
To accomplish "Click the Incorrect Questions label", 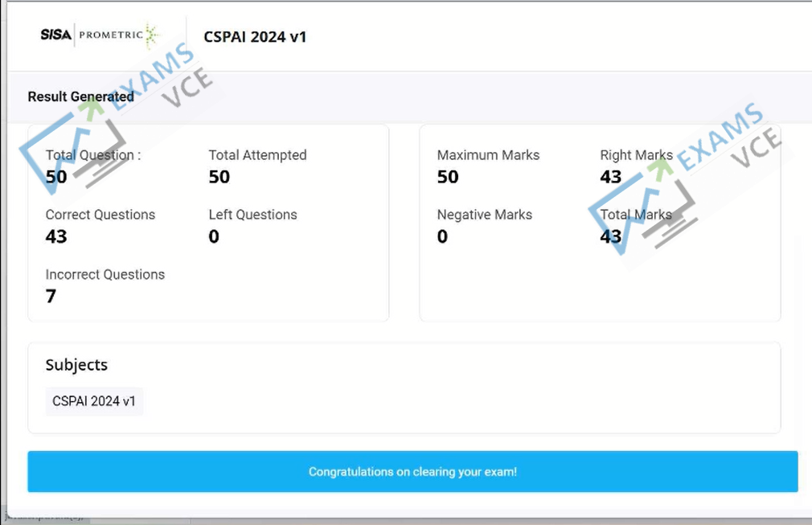I will tap(105, 274).
